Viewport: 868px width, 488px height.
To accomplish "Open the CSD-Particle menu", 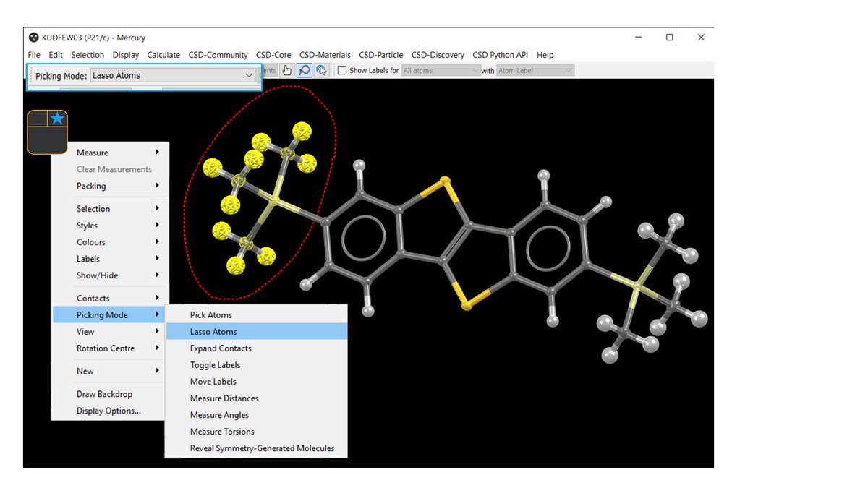I will pos(381,55).
